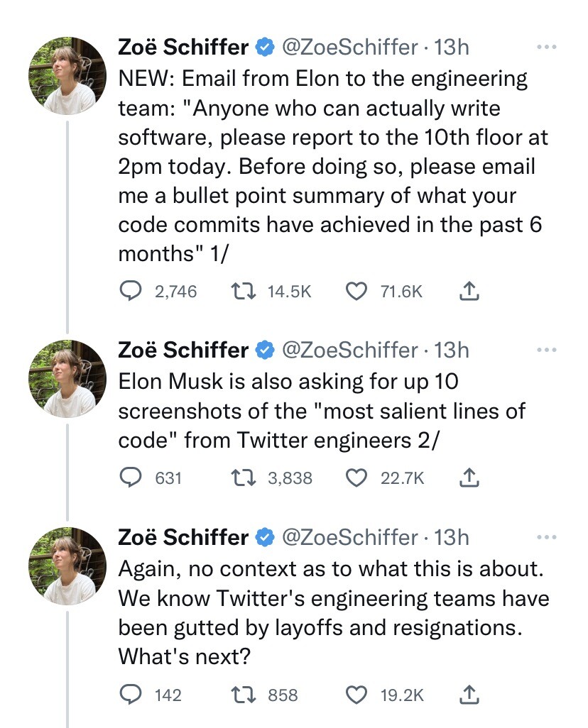This screenshot has width=588, height=728.
Task: Like the tweet with 22.7K likes
Action: [x=356, y=478]
